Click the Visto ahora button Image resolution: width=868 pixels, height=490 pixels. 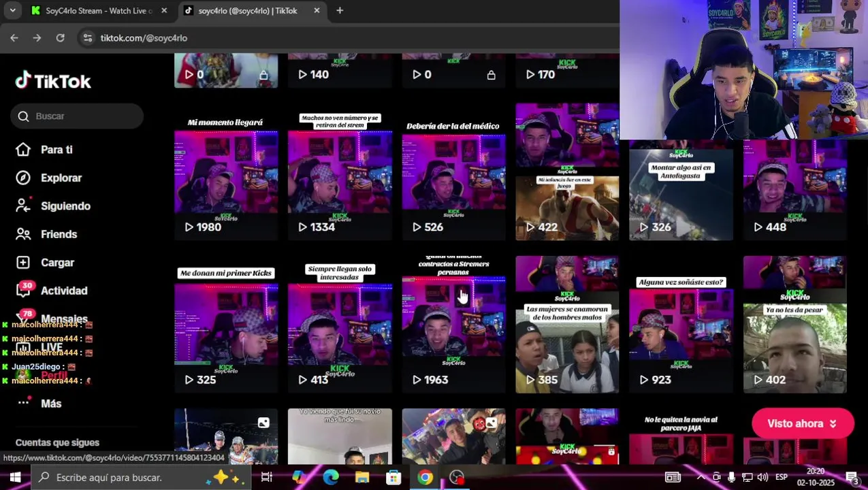(803, 423)
